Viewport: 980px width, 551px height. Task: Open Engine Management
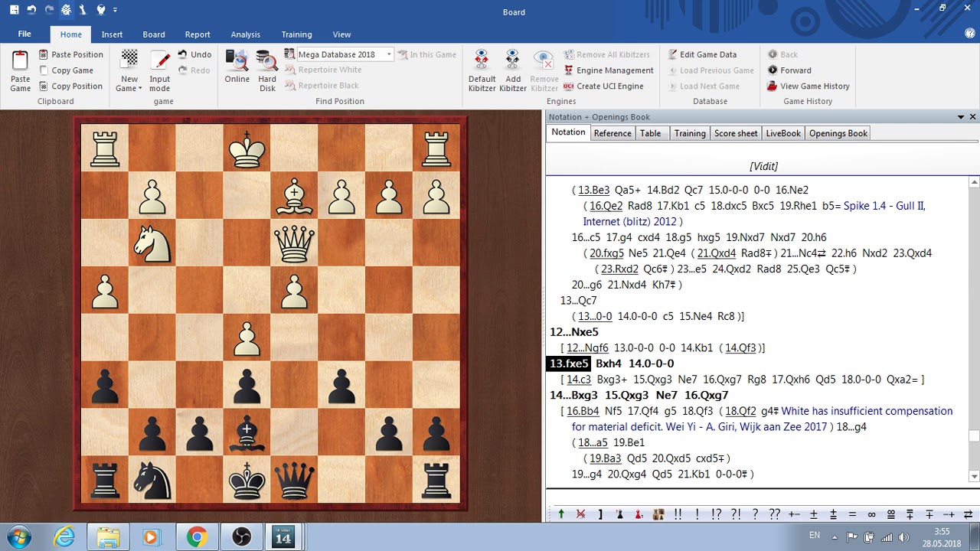(x=609, y=70)
